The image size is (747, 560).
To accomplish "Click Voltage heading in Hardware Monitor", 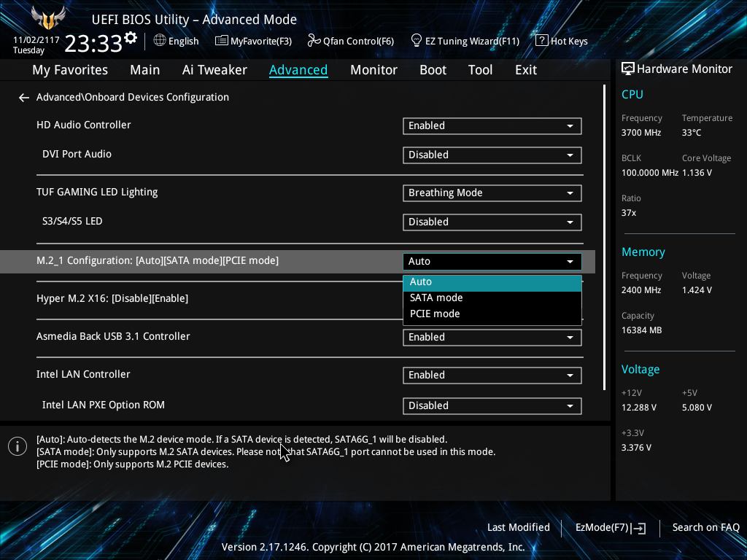I will 640,370.
